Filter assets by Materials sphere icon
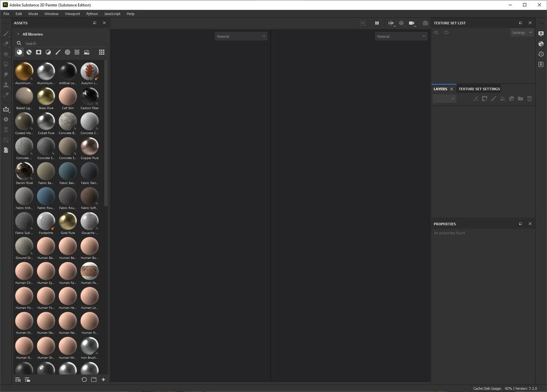547x392 pixels. 20,52
